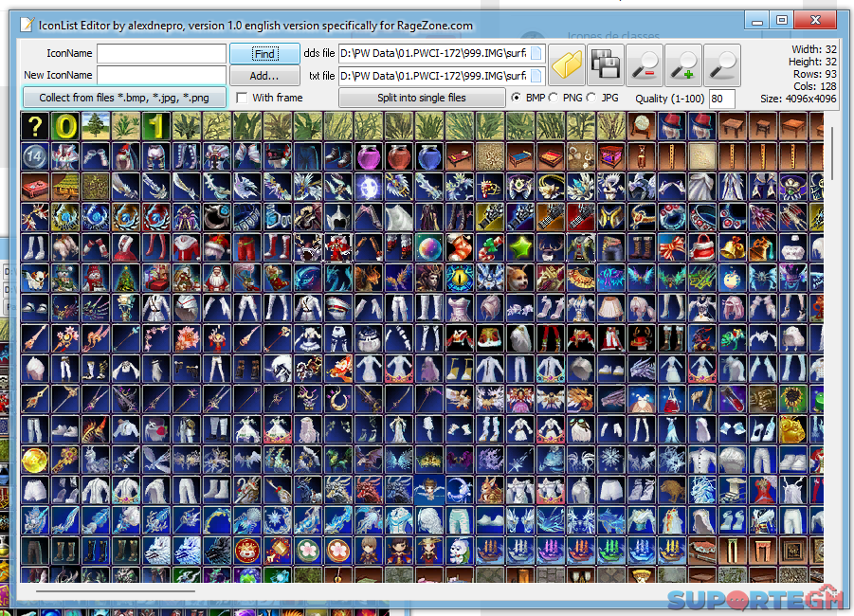Focus the New IconName text field
The height and width of the screenshot is (616, 854).
[x=162, y=75]
